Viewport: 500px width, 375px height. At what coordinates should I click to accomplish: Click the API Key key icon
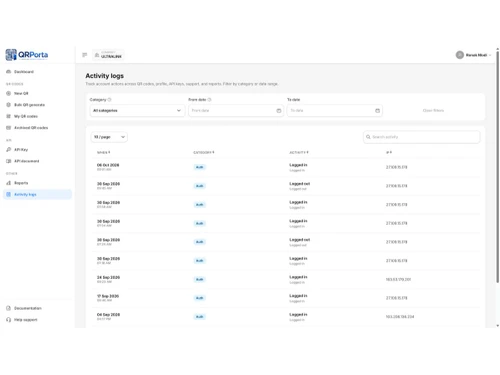coord(9,150)
